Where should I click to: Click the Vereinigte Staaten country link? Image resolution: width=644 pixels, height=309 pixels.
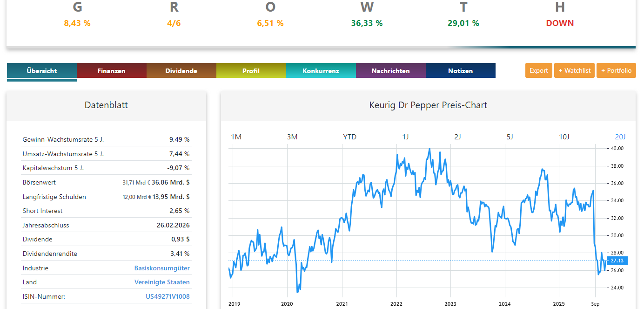point(162,282)
